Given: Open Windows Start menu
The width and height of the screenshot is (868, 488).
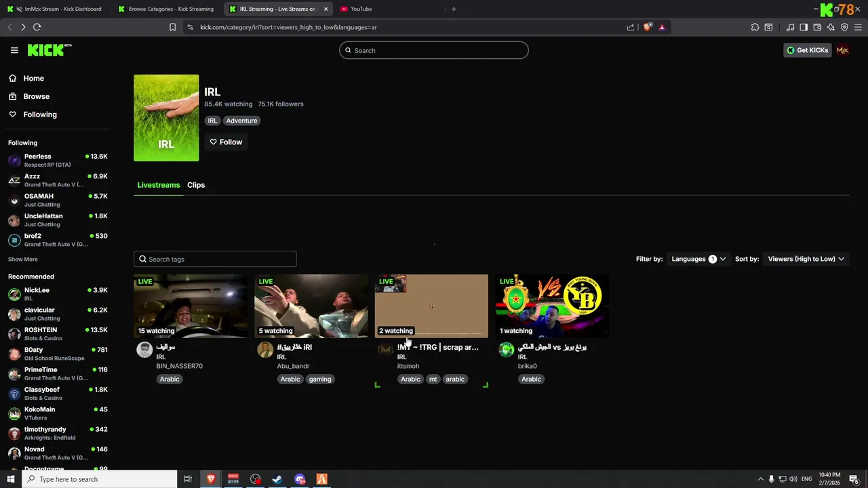Looking at the screenshot, I should click(11, 479).
